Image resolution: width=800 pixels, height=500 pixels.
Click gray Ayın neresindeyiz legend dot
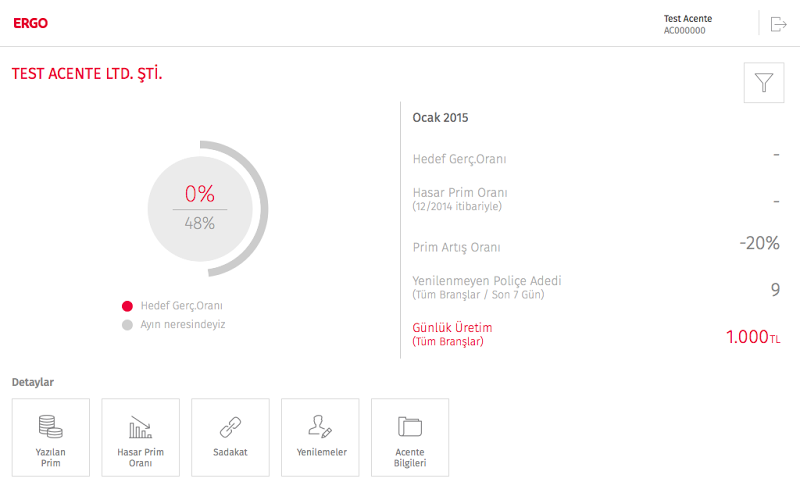click(x=127, y=325)
